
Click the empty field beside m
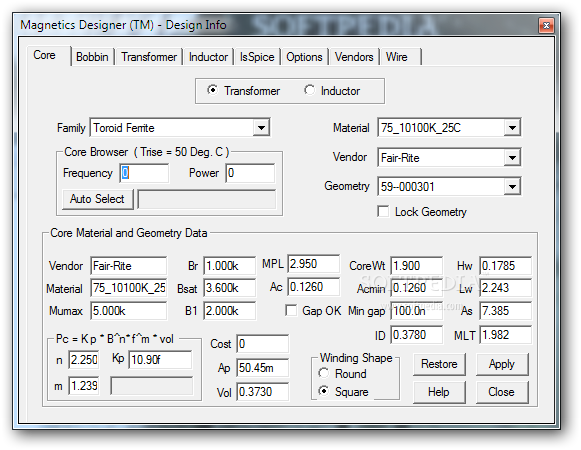click(152, 386)
